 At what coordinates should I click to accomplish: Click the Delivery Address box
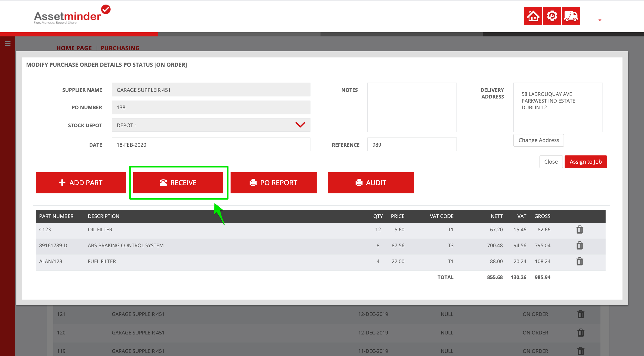(x=558, y=107)
